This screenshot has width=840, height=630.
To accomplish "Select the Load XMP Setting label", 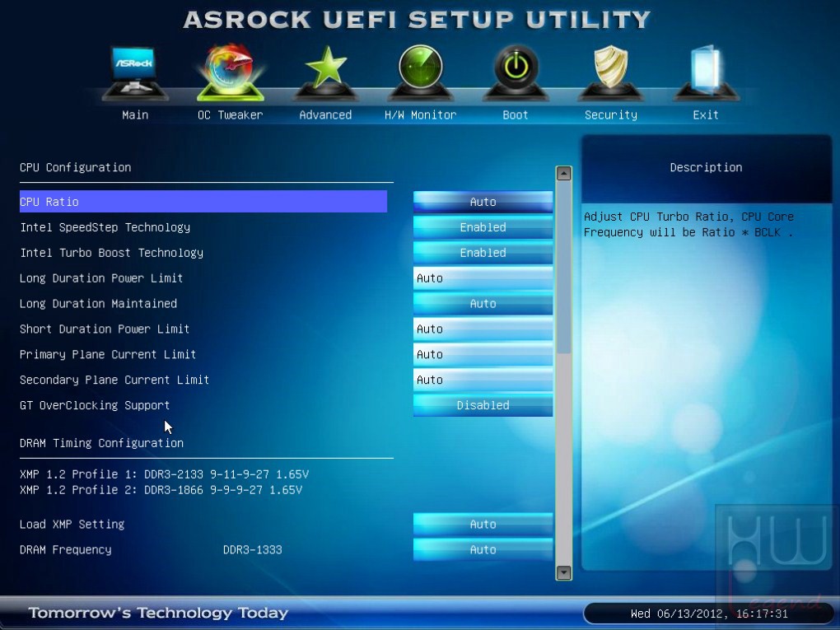I will coord(72,525).
